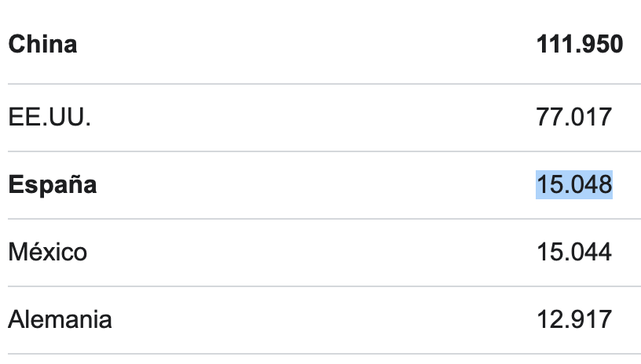641x364 pixels.
Task: Click the EE.UU. country label
Action: tap(44, 118)
